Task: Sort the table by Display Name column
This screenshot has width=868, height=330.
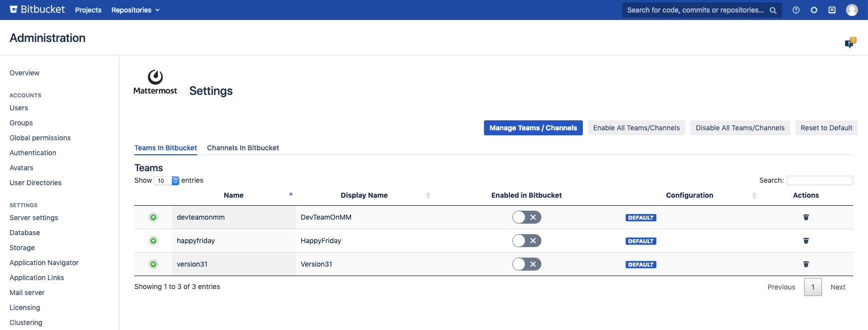Action: tap(364, 195)
